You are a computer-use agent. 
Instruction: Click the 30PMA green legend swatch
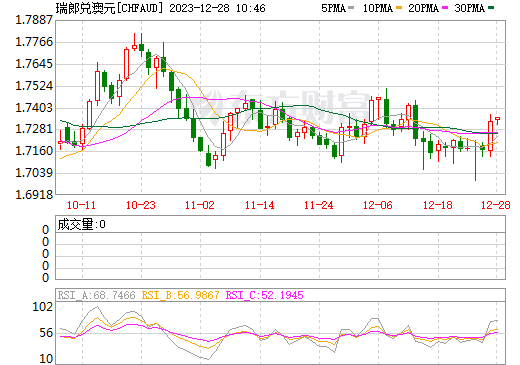click(x=491, y=8)
